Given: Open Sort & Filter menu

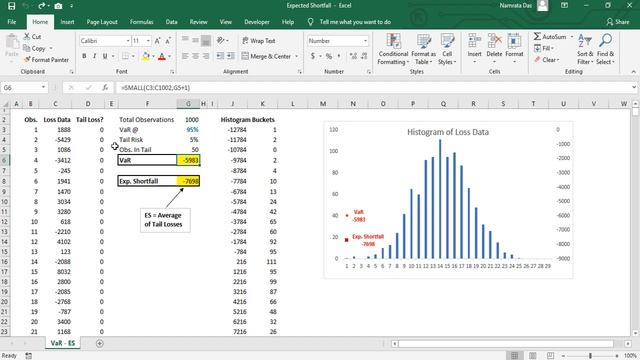Looking at the screenshot, I should point(585,49).
